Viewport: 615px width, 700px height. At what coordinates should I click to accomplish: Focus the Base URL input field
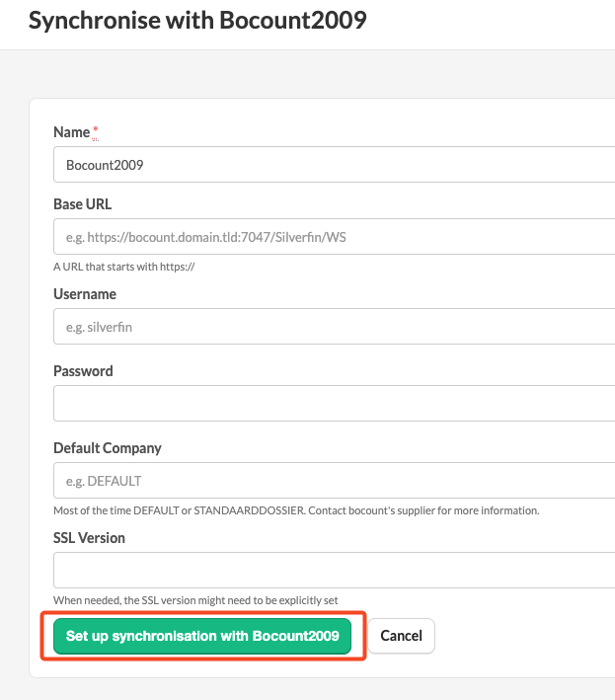(335, 237)
